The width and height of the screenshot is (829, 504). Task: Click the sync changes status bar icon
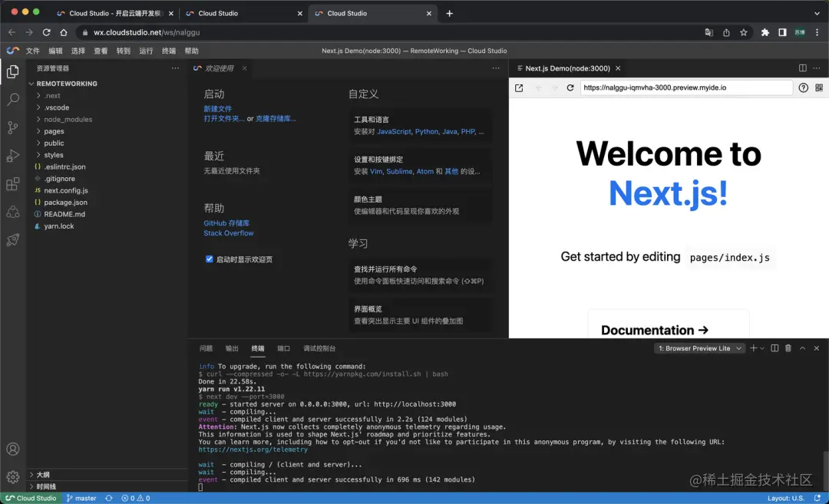click(109, 498)
